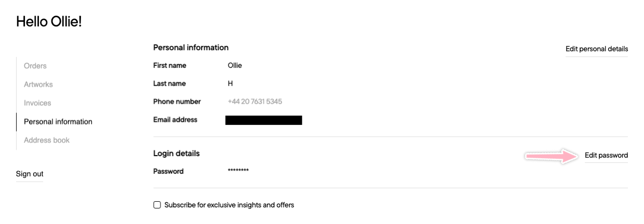This screenshot has width=644, height=224.
Task: Click the masked password asterisks
Action: (x=238, y=171)
